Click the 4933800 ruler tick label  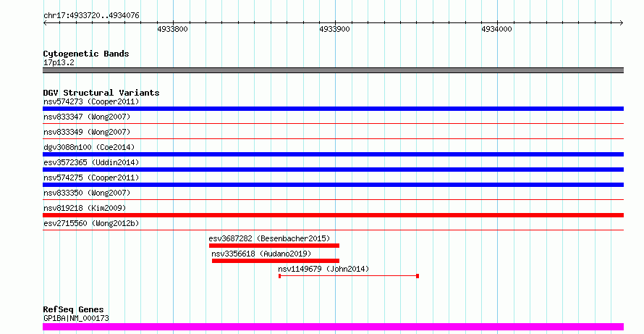pyautogui.click(x=172, y=29)
